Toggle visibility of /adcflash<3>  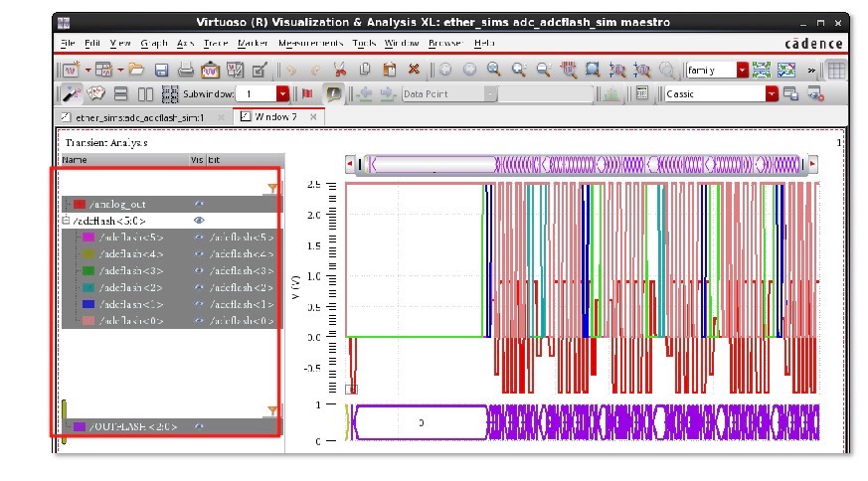[199, 270]
